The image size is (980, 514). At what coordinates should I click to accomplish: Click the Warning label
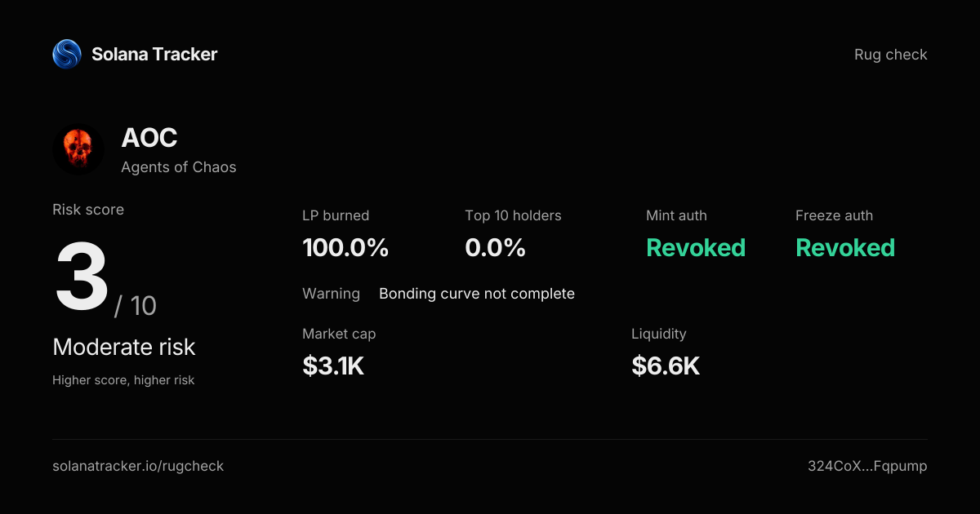tap(331, 294)
